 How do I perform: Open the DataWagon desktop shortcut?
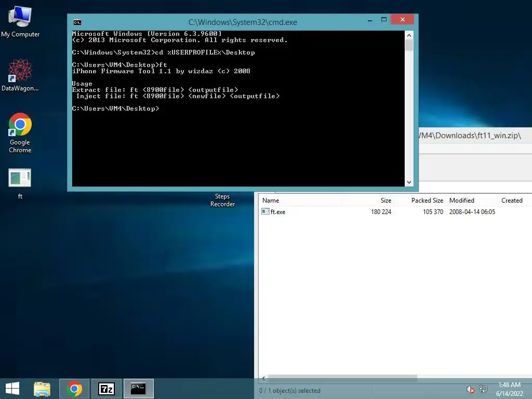click(20, 75)
